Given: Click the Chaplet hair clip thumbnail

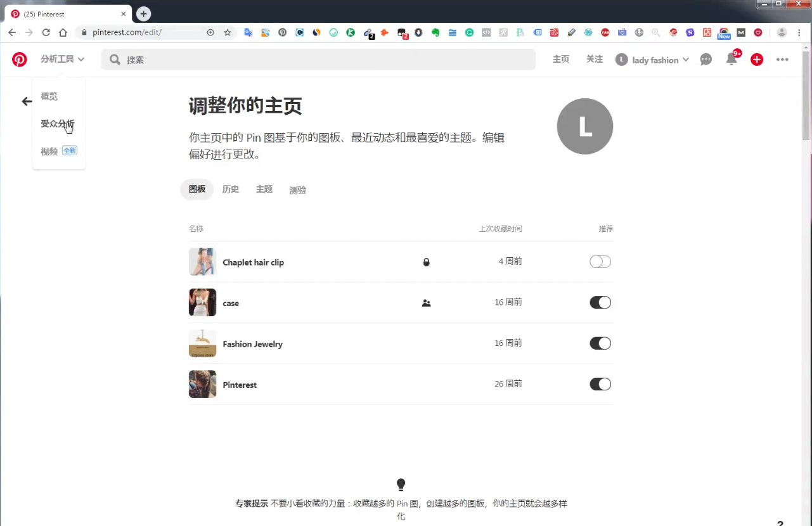Looking at the screenshot, I should pos(203,262).
